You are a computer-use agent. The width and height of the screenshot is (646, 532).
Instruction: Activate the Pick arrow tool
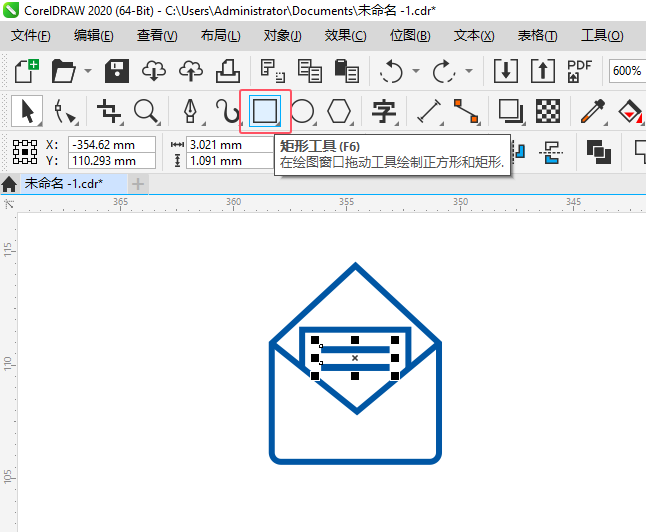[27, 111]
